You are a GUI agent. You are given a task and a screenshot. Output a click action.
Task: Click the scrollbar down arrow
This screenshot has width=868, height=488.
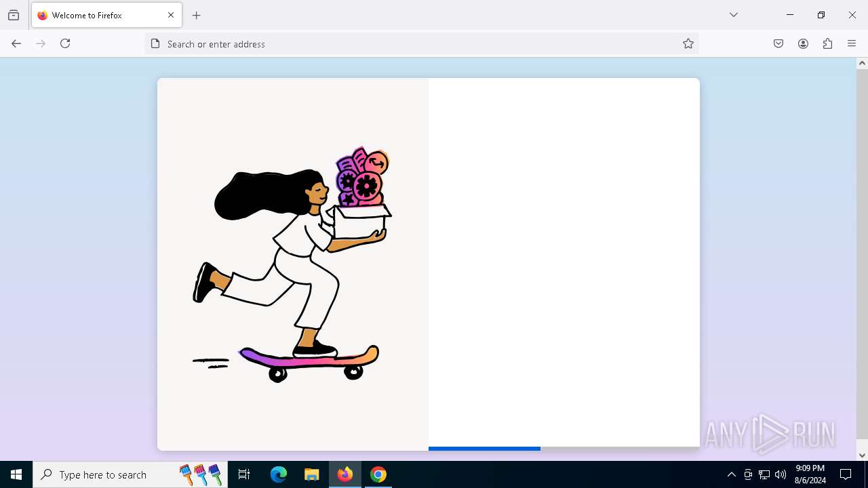point(862,455)
